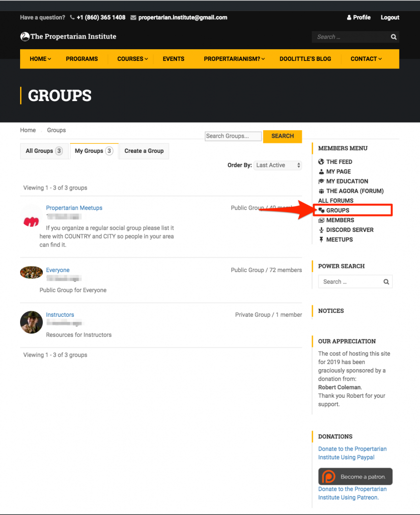
Task: Click the Profile user icon in header
Action: click(349, 18)
